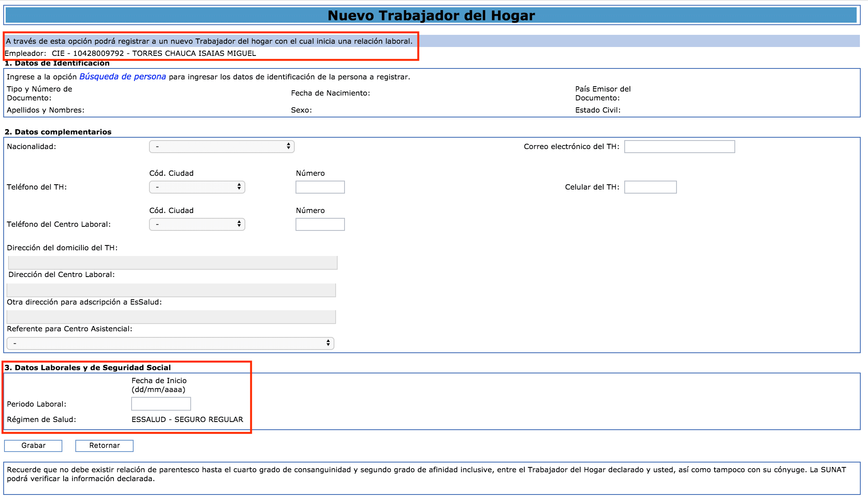The height and width of the screenshot is (503, 868).
Task: Expand the Nacionalidad dropdown
Action: 222,146
